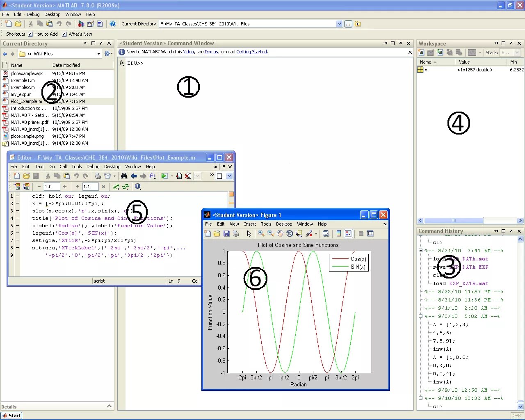Open MATLAB Help with the question-mark icon

point(113,24)
